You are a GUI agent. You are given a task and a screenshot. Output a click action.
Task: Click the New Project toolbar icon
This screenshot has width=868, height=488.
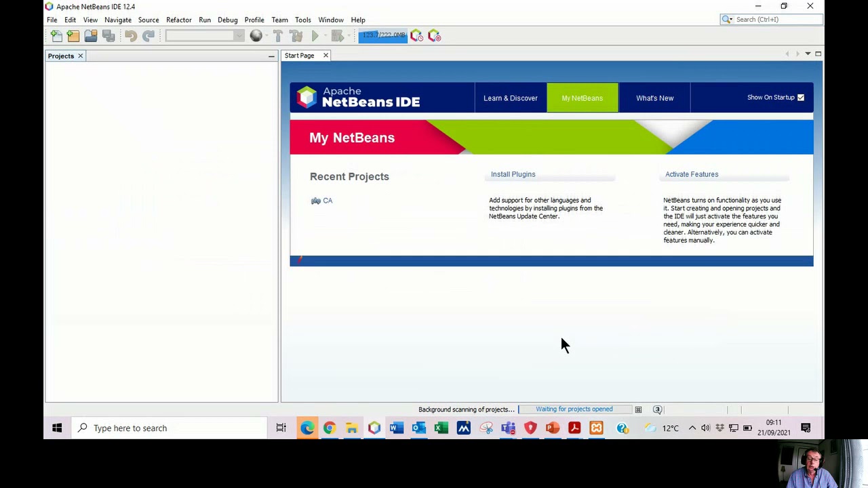73,36
